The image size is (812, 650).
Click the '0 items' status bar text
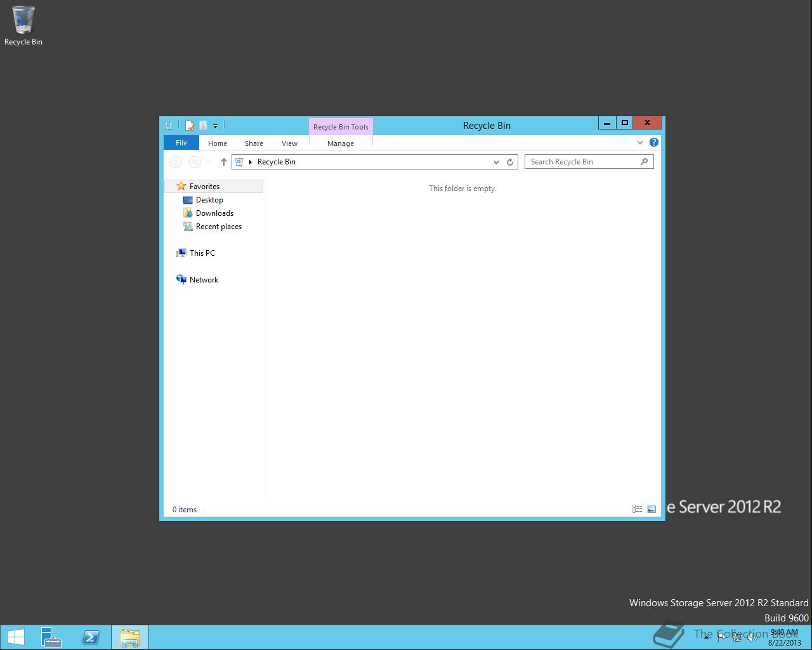point(185,510)
